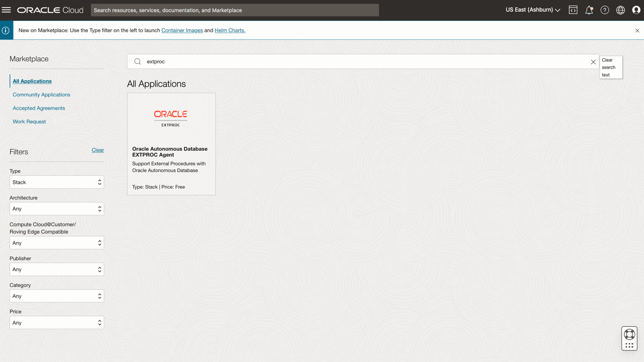
Task: Expand the Architecture filter dropdown
Action: pos(57,208)
